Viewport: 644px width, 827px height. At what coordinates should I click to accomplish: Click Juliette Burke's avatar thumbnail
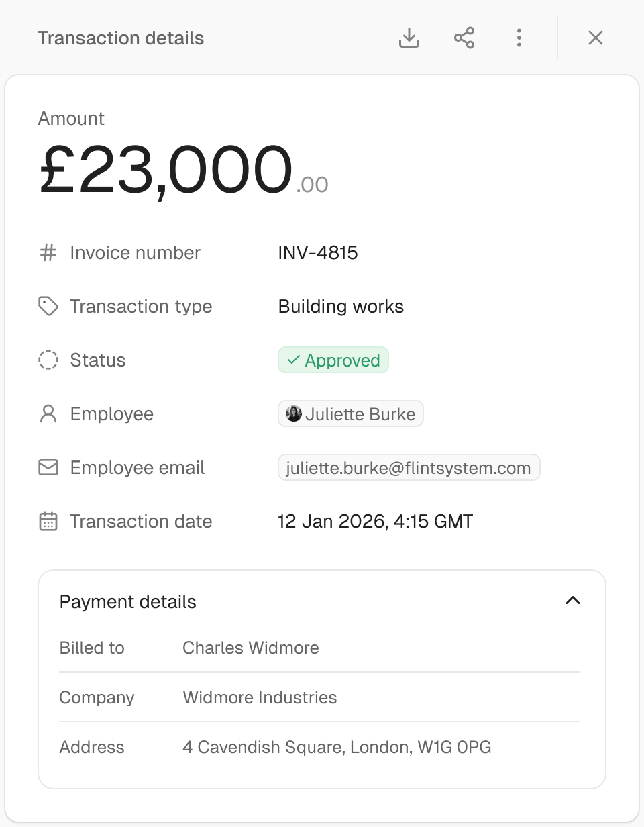click(x=294, y=414)
